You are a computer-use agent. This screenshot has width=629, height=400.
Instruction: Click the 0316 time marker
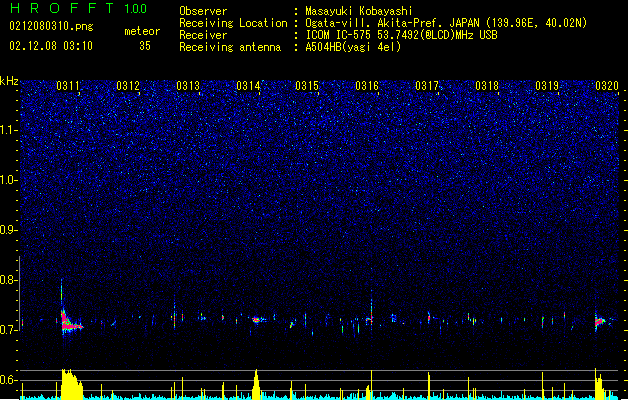[x=367, y=86]
